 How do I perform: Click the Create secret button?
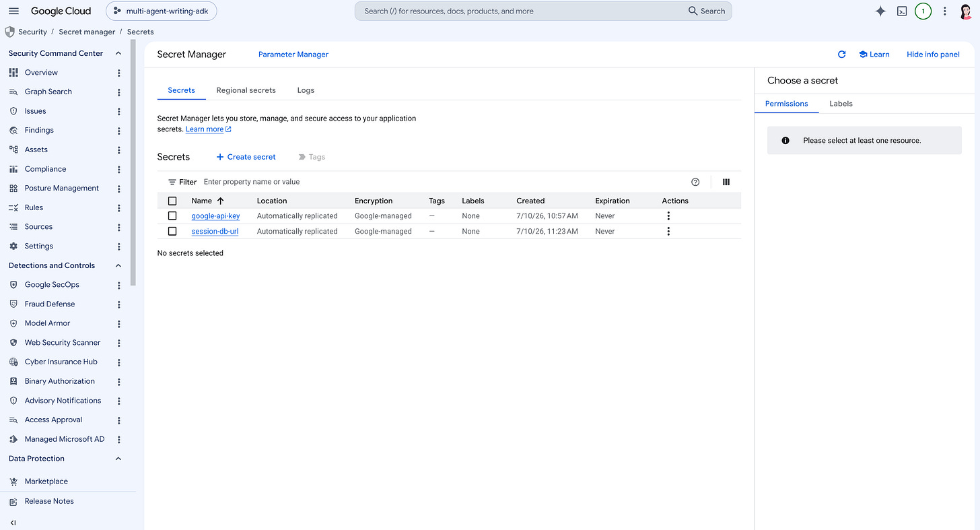246,157
